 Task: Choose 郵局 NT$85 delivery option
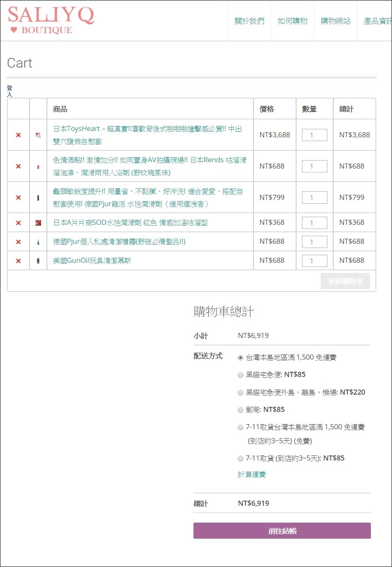point(240,410)
